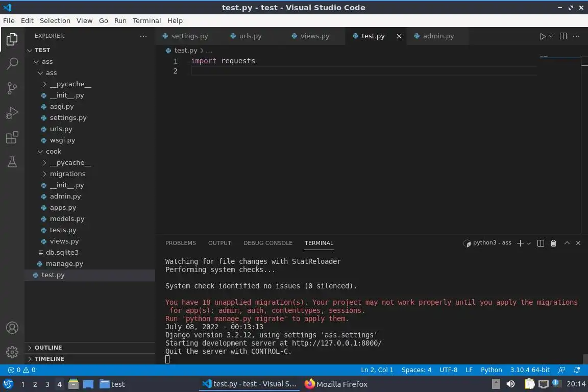Split the editor to the right
The image size is (588, 392).
coord(563,36)
